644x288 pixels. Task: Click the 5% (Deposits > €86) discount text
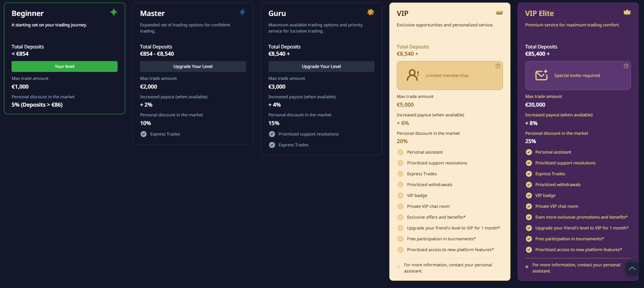pyautogui.click(x=37, y=105)
